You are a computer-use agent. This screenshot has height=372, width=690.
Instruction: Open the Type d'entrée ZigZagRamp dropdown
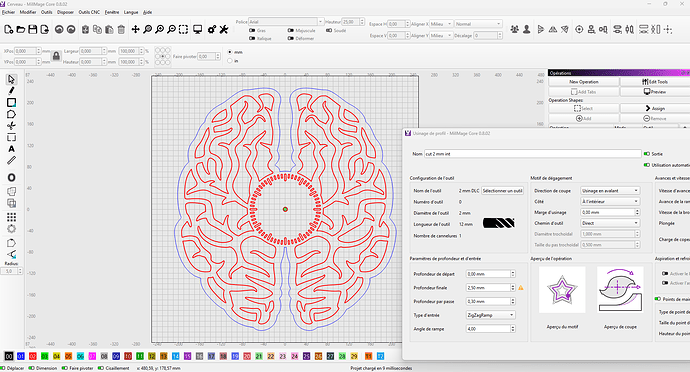click(x=491, y=315)
